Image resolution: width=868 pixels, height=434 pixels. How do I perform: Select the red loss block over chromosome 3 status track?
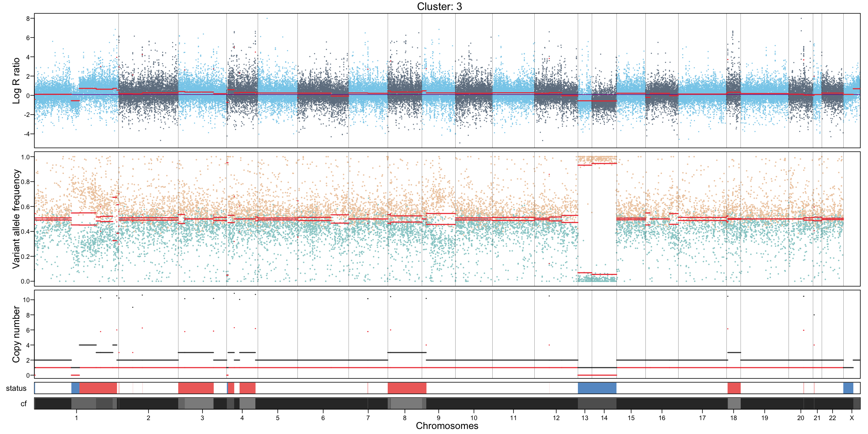click(x=197, y=388)
